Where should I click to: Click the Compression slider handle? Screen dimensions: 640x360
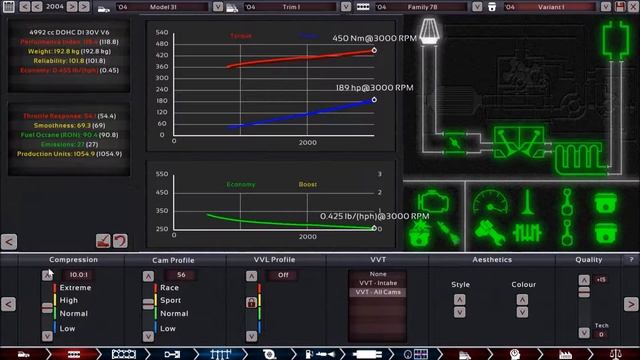point(47,308)
